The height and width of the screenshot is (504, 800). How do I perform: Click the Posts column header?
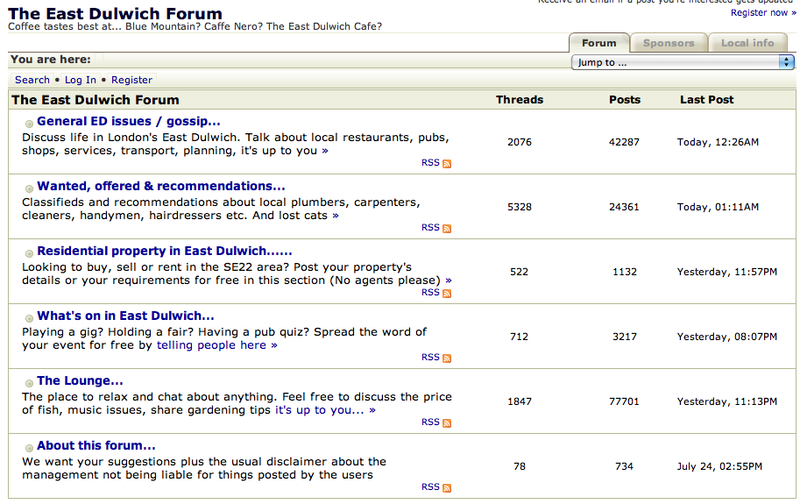[624, 100]
